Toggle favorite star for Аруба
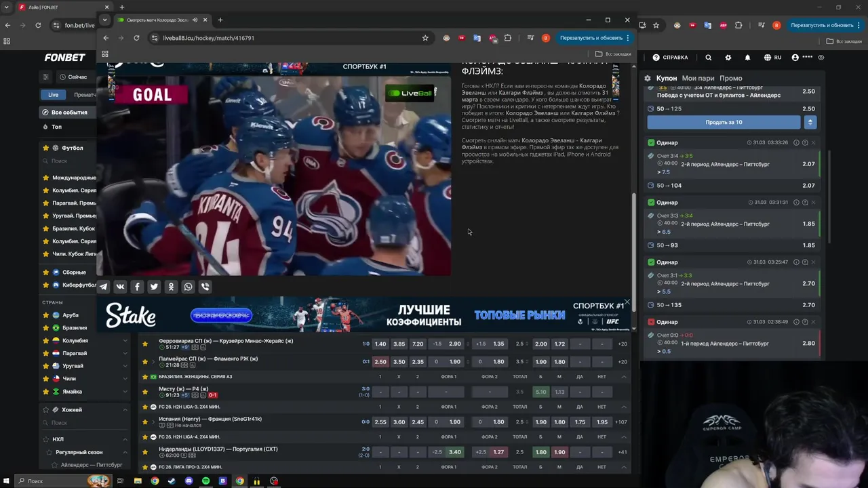868x488 pixels. tap(46, 315)
